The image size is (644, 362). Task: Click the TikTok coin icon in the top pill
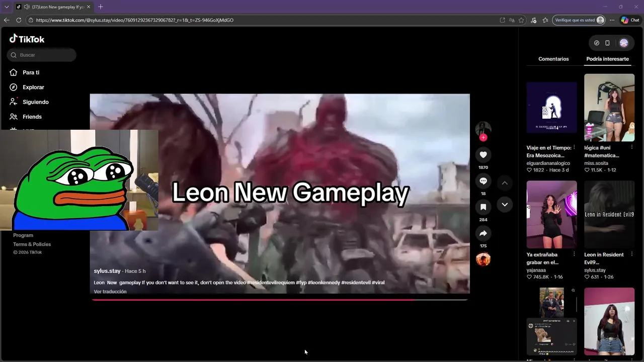point(597,43)
